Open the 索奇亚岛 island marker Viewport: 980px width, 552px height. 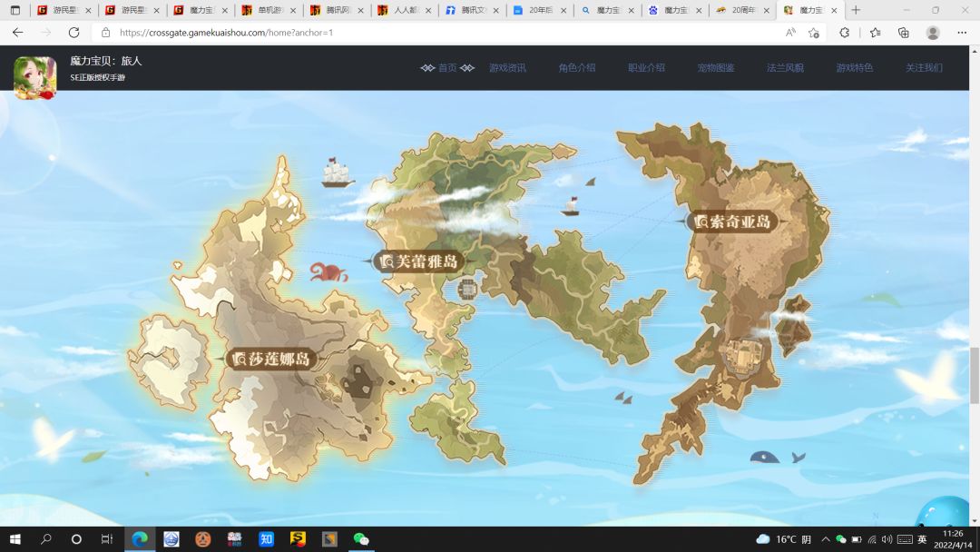click(733, 222)
